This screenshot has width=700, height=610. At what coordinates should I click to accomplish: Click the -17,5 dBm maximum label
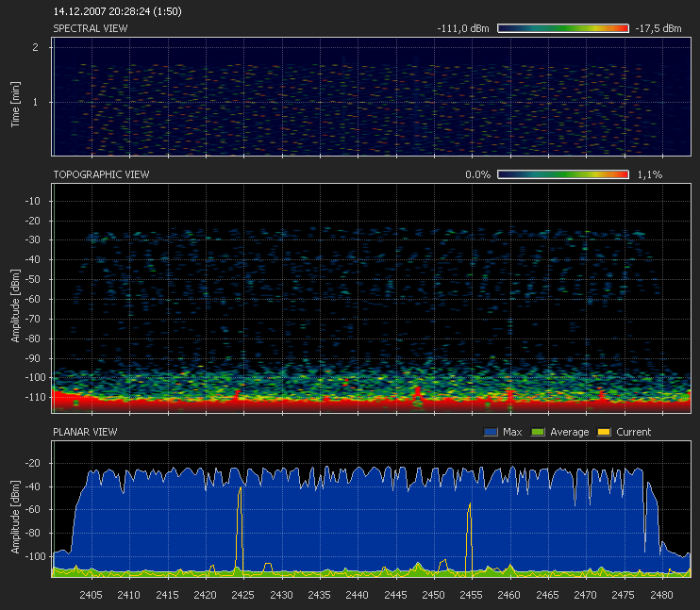point(658,28)
